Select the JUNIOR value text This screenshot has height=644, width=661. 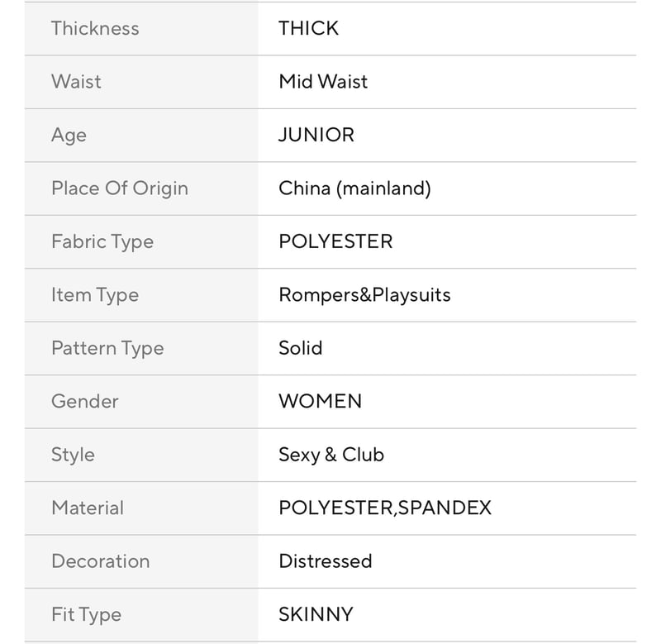click(316, 135)
